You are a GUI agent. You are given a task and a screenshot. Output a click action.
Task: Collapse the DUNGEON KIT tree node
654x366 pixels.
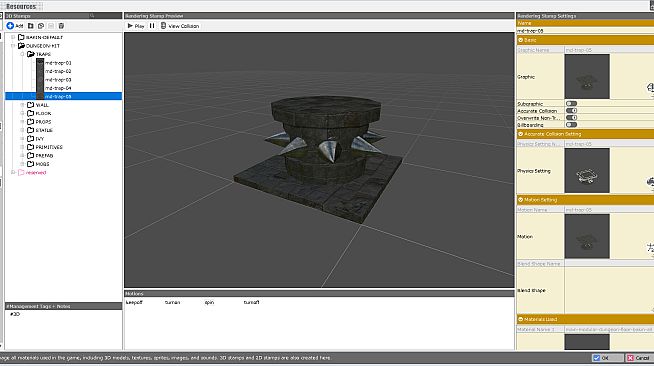click(13, 46)
